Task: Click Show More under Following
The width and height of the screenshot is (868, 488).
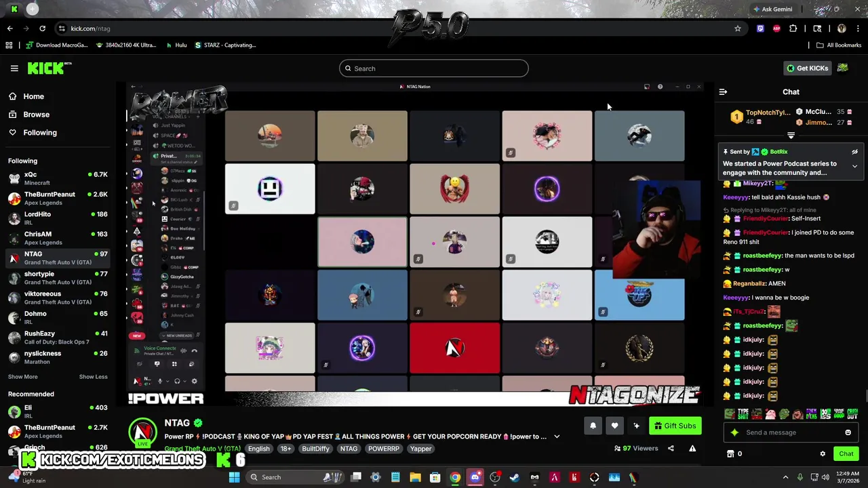Action: 23,377
